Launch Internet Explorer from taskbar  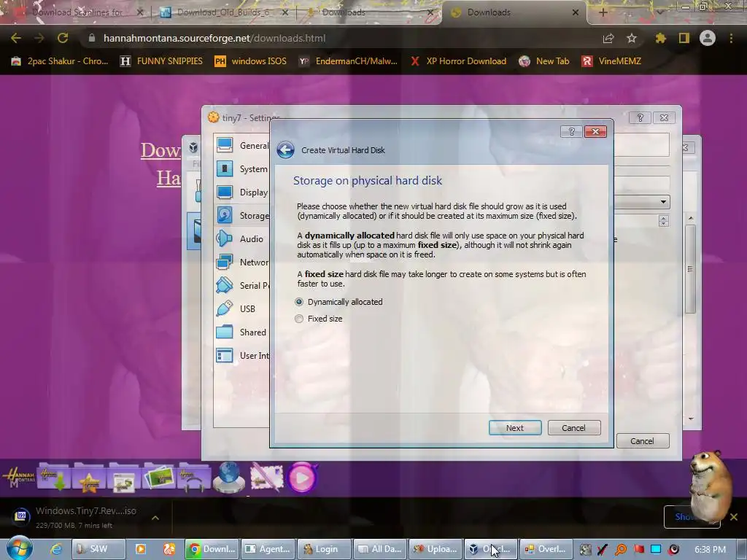pyautogui.click(x=56, y=549)
